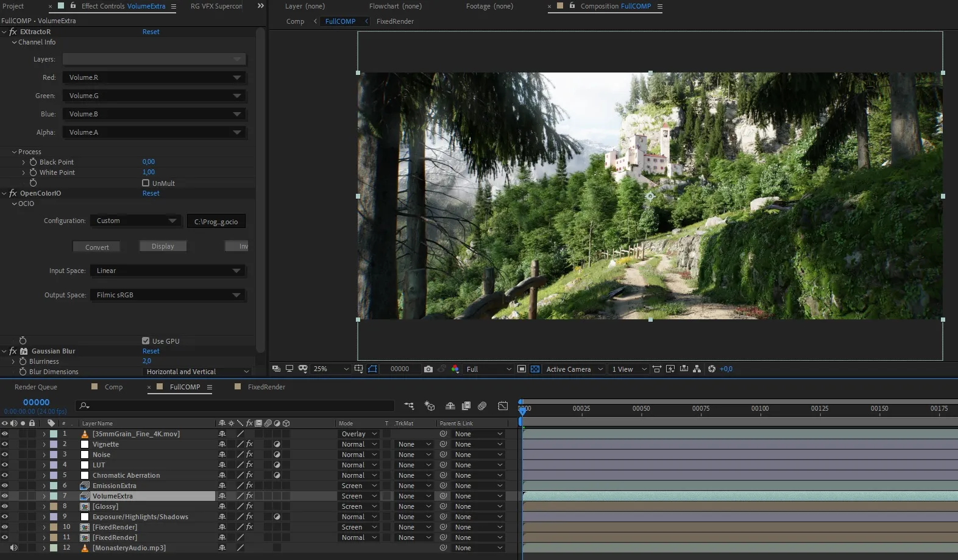
Task: Click the tan label swatch of [Glossy] layer
Action: 54,506
